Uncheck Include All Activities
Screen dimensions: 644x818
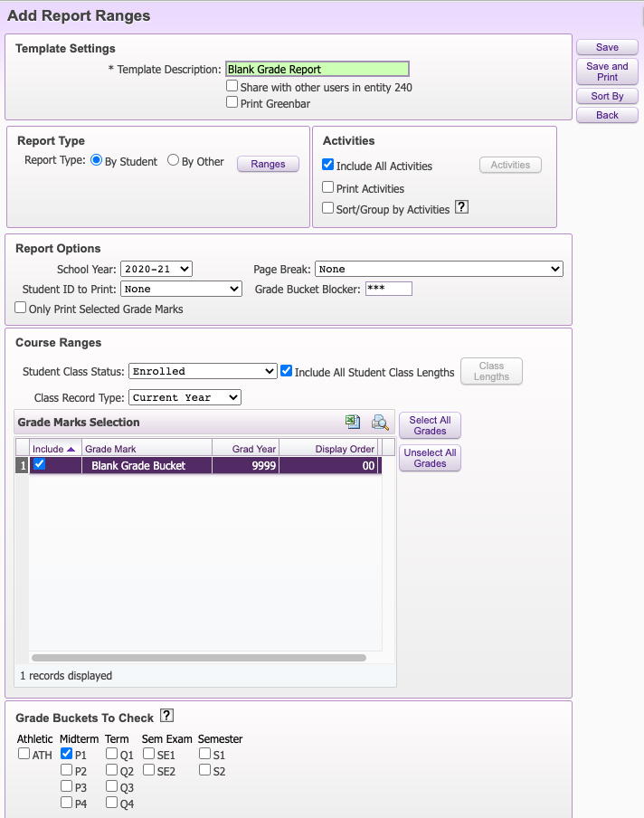(x=328, y=166)
